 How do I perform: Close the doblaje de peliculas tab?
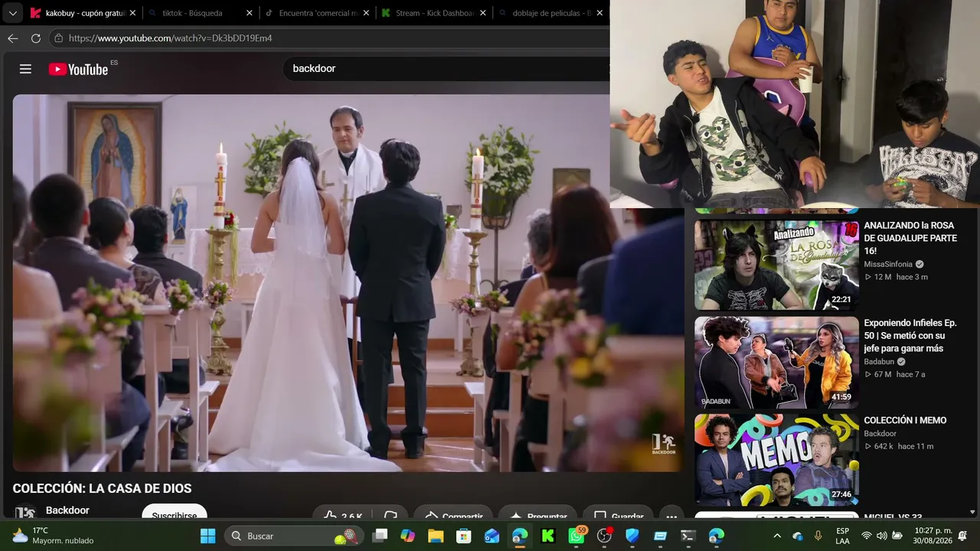pyautogui.click(x=599, y=13)
